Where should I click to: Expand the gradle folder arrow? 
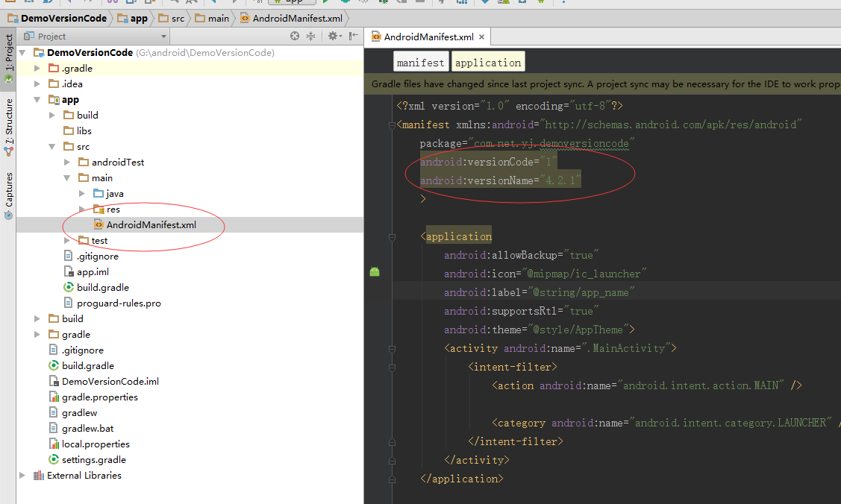(37, 334)
